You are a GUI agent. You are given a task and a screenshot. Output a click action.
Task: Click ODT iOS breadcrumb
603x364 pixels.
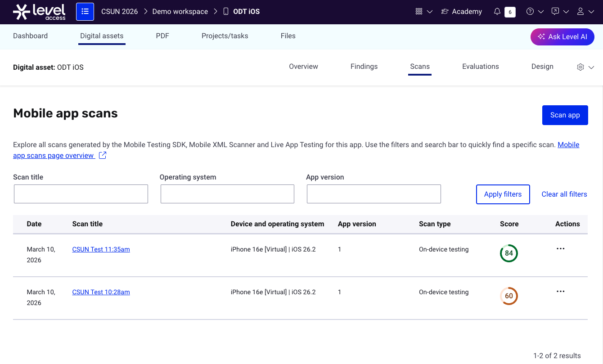tap(247, 12)
